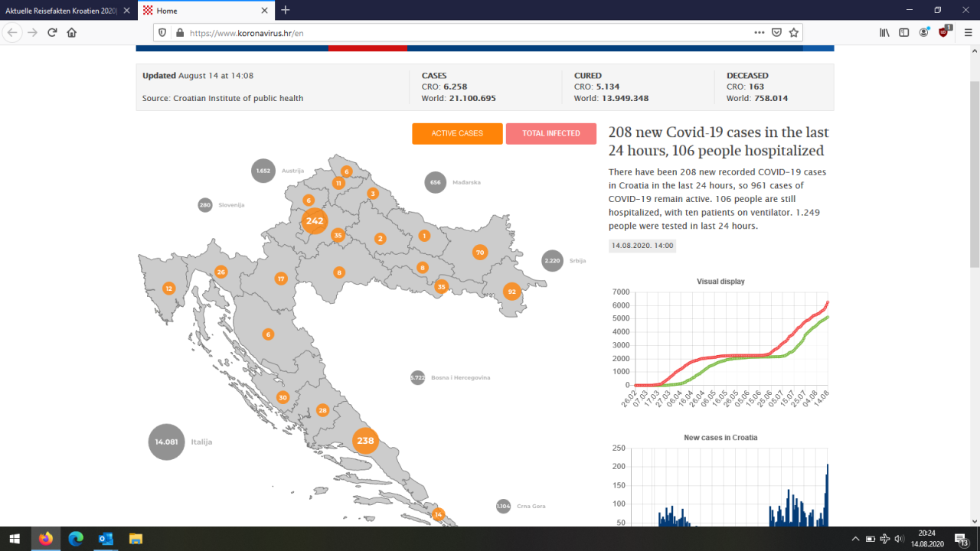Click the 92 cases map bubble
Viewport: 980px width, 551px height.
click(x=512, y=292)
